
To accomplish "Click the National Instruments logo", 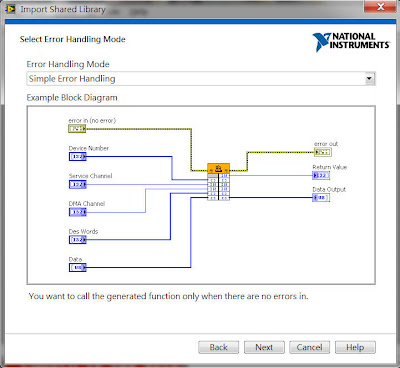I will pyautogui.click(x=351, y=42).
